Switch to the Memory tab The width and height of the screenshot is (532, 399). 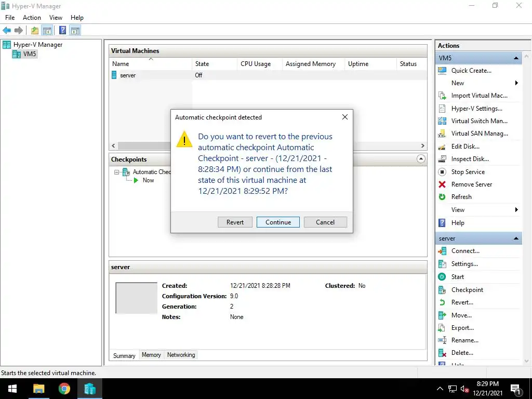151,355
